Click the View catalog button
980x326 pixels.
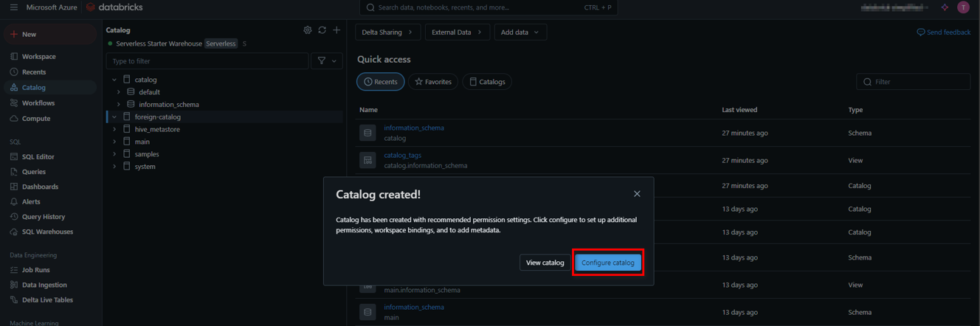pos(545,263)
